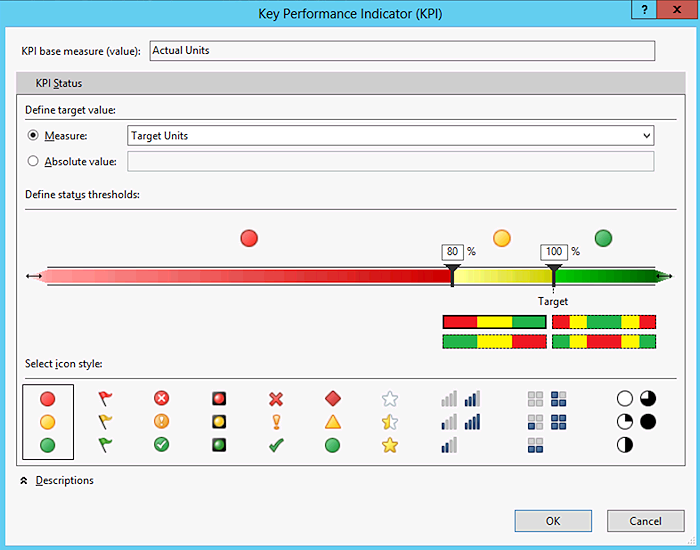
Task: Click the Absolute value text field
Action: [391, 161]
